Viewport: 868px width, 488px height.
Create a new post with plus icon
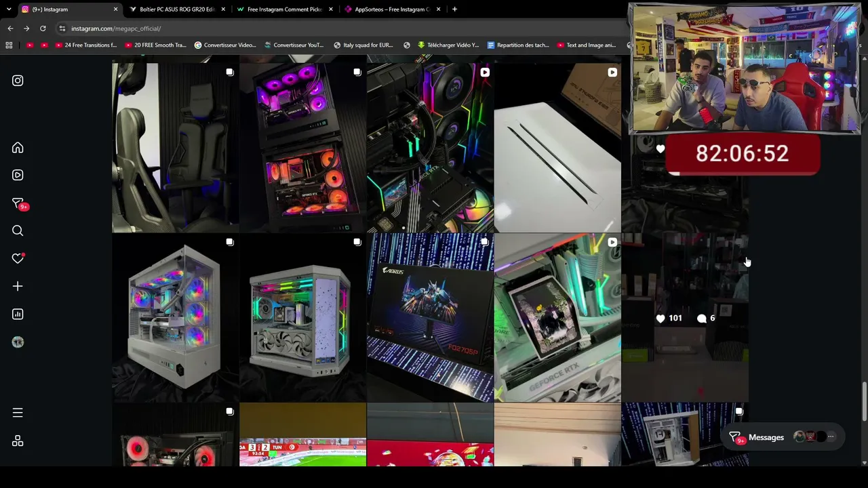click(18, 286)
